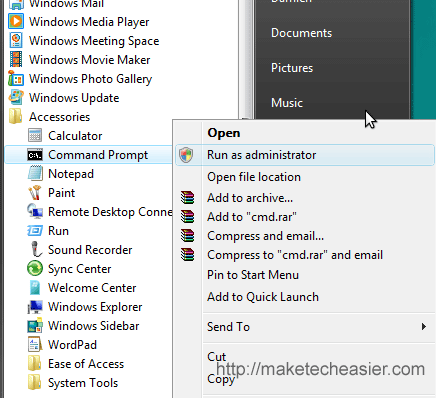Launch Calculator from Accessories
The image size is (436, 398).
(75, 136)
